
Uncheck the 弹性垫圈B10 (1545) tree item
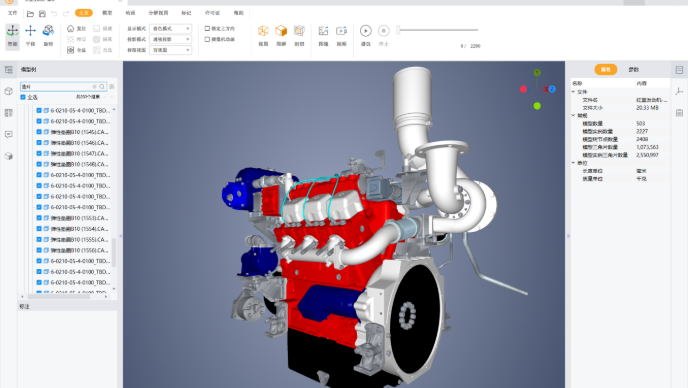coord(39,132)
